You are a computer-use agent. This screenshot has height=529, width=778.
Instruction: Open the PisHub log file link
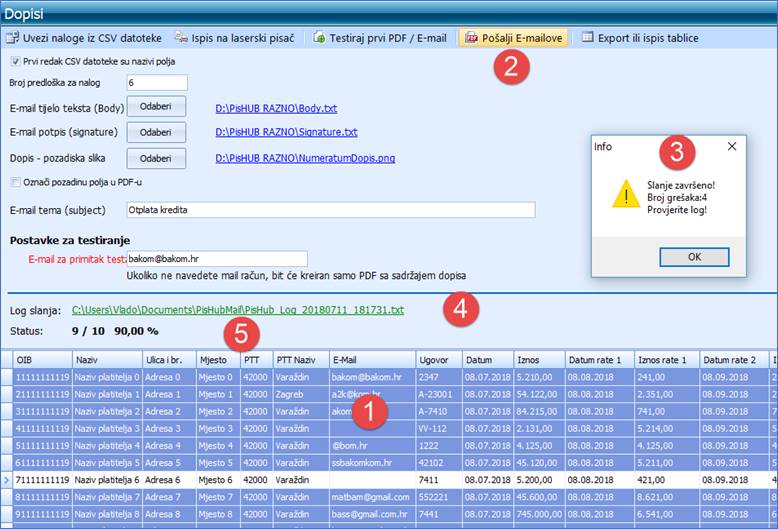238,310
